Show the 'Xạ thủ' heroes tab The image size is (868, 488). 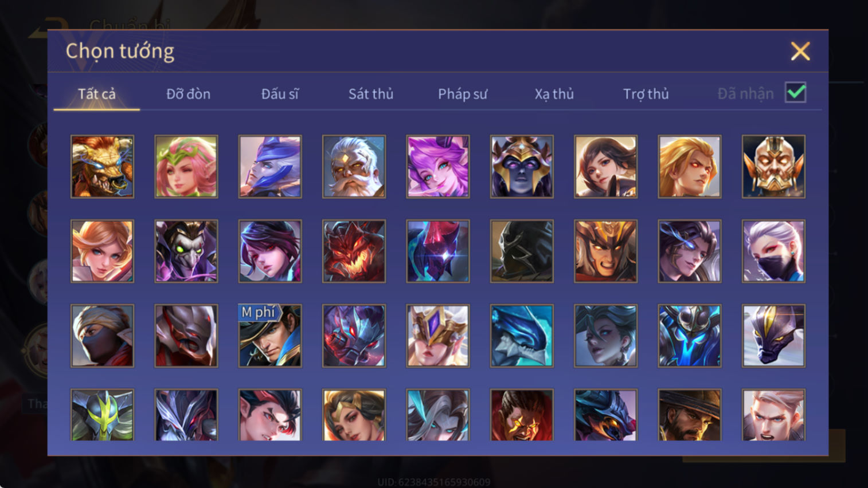(554, 94)
